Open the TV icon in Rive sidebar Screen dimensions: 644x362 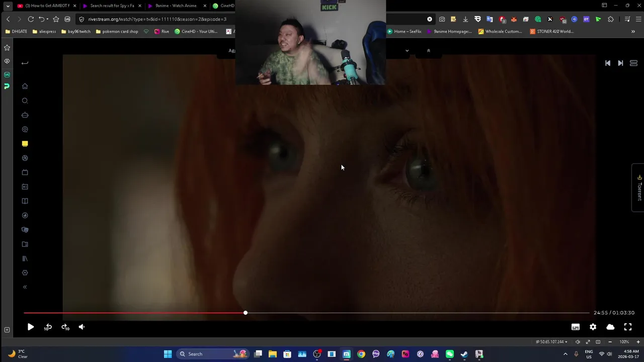pos(25,172)
